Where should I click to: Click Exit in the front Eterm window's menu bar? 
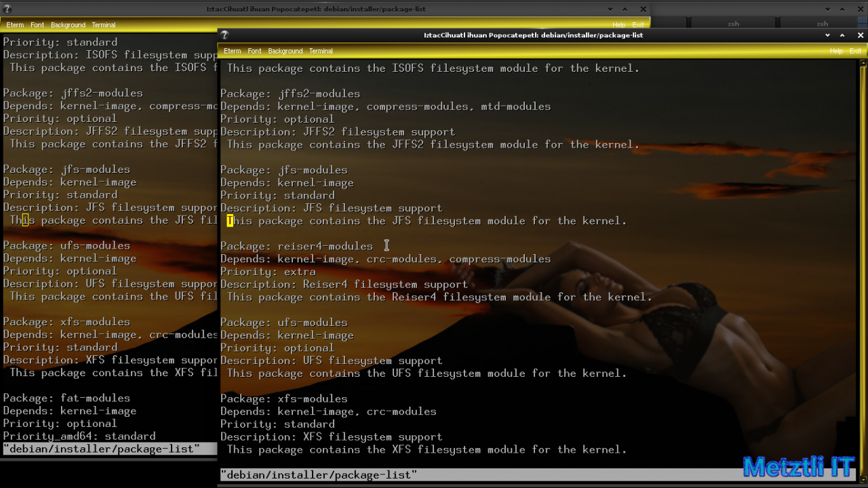pyautogui.click(x=856, y=51)
